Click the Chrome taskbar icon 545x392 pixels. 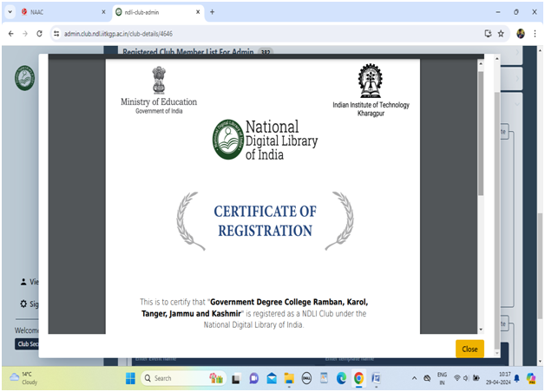(x=358, y=378)
